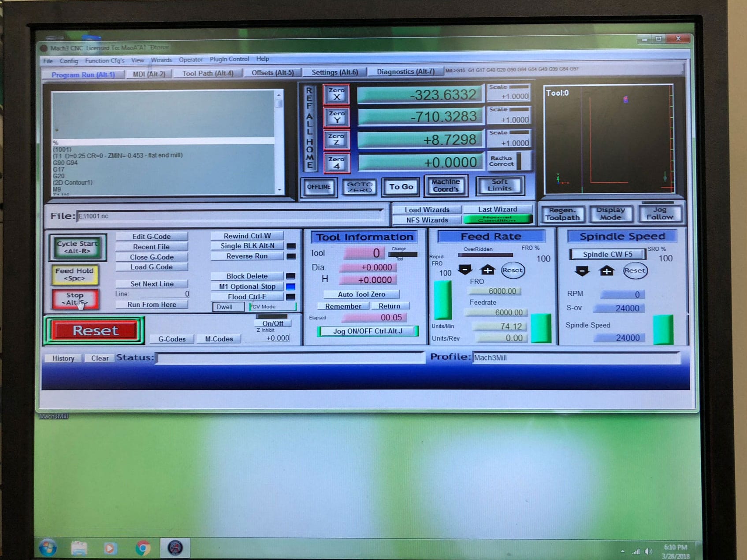
Task: Toggle Block Delete
Action: click(247, 276)
